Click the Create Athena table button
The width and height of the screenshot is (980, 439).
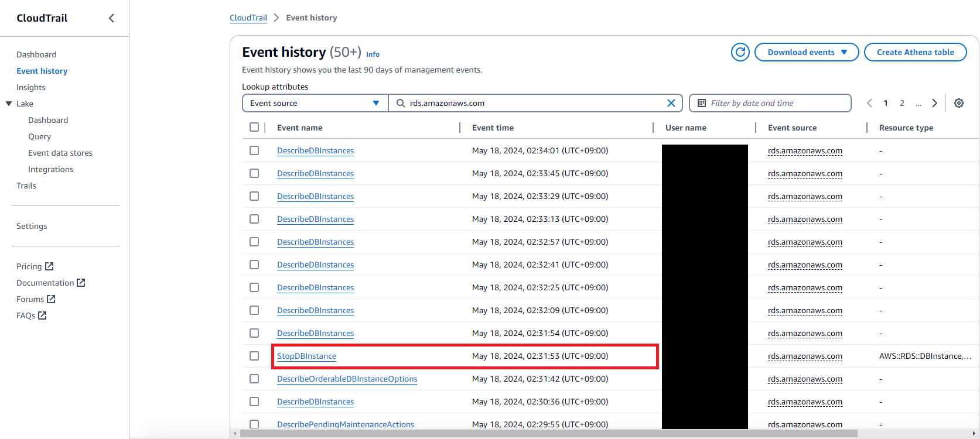(916, 52)
